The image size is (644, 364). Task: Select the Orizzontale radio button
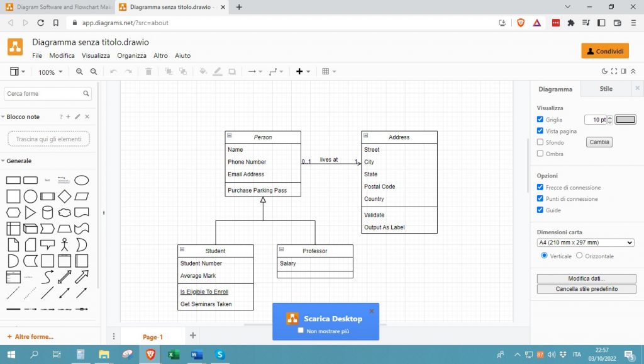[x=579, y=256]
